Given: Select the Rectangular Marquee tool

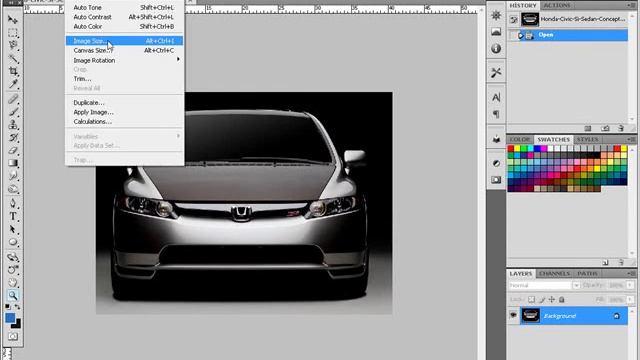Looking at the screenshot, I should 13,33.
